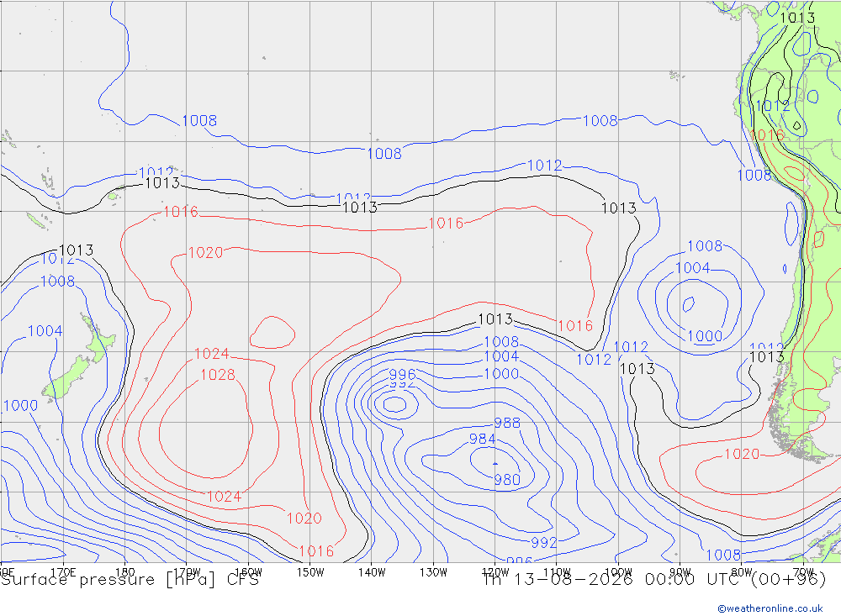
Task: Click the 130W longitude axis label
Action: click(433, 572)
